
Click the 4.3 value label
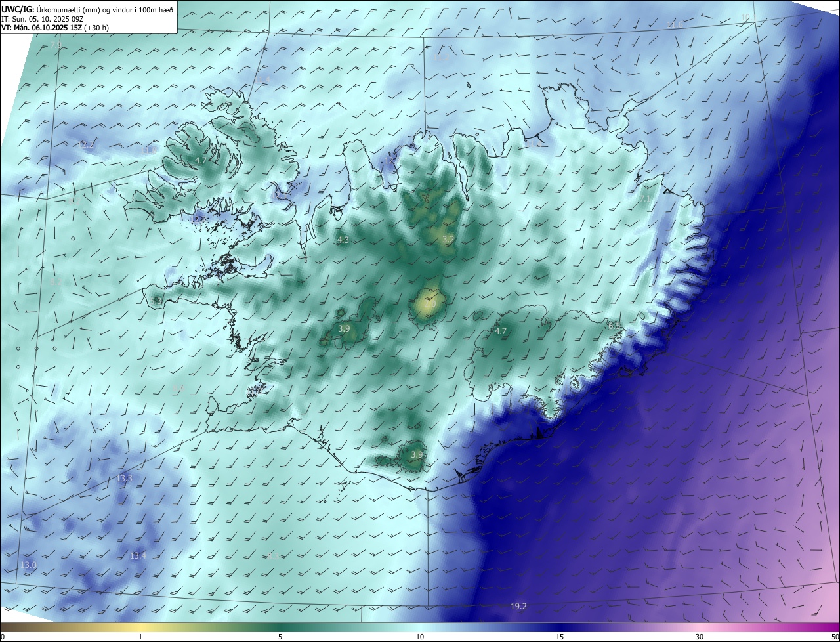tap(343, 240)
